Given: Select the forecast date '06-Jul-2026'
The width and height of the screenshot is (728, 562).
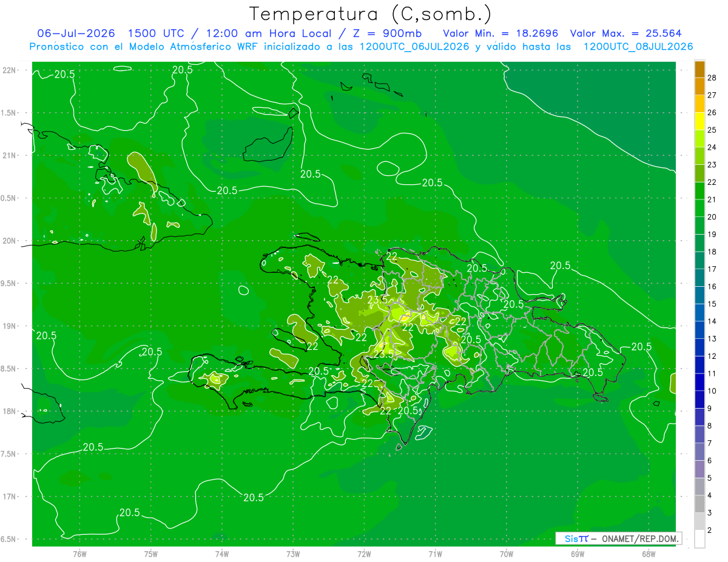Looking at the screenshot, I should coord(77,33).
